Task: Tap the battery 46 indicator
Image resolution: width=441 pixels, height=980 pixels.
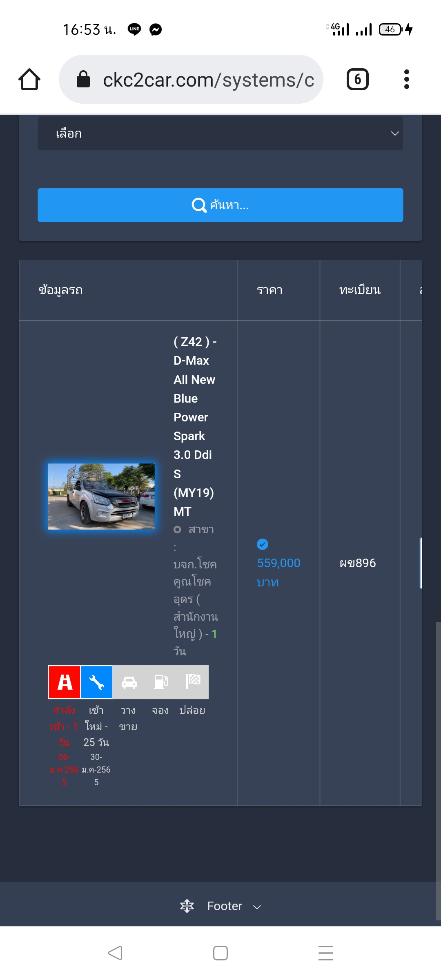Action: [x=390, y=29]
